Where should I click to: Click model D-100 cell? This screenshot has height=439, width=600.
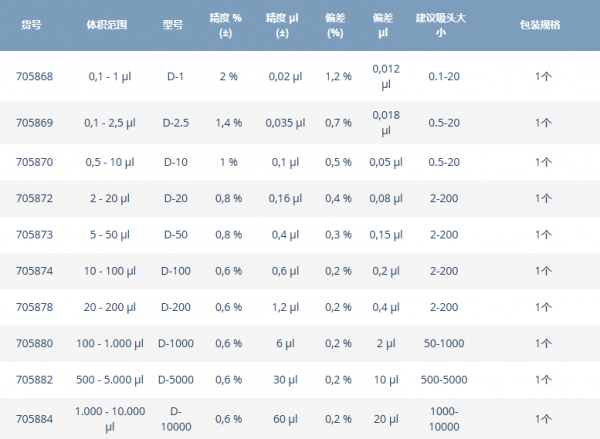[176, 271]
